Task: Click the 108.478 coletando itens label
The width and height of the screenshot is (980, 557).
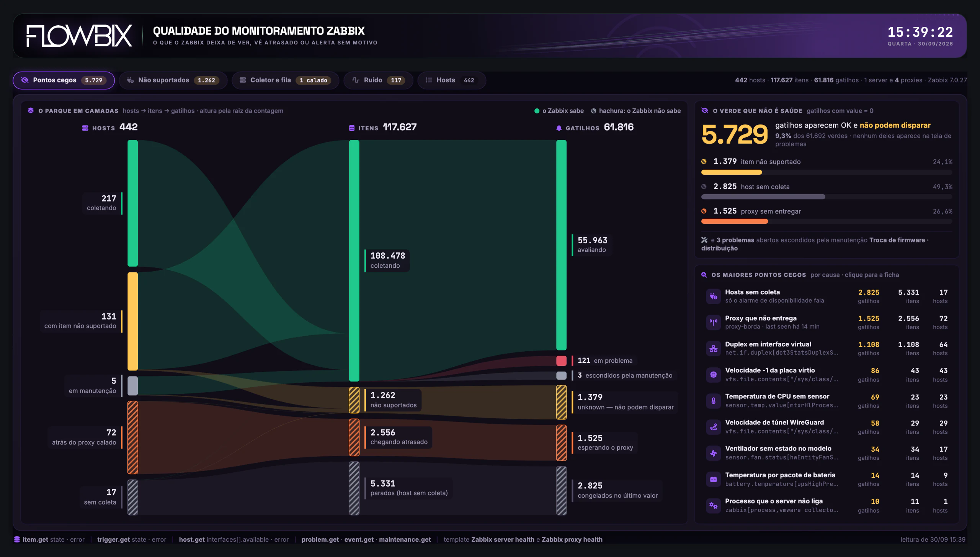Action: click(387, 260)
